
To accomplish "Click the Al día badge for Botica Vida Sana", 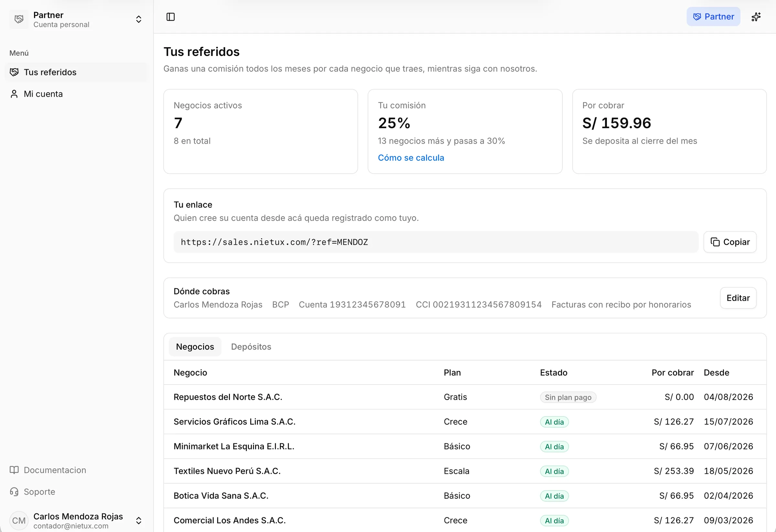I will tap(554, 496).
